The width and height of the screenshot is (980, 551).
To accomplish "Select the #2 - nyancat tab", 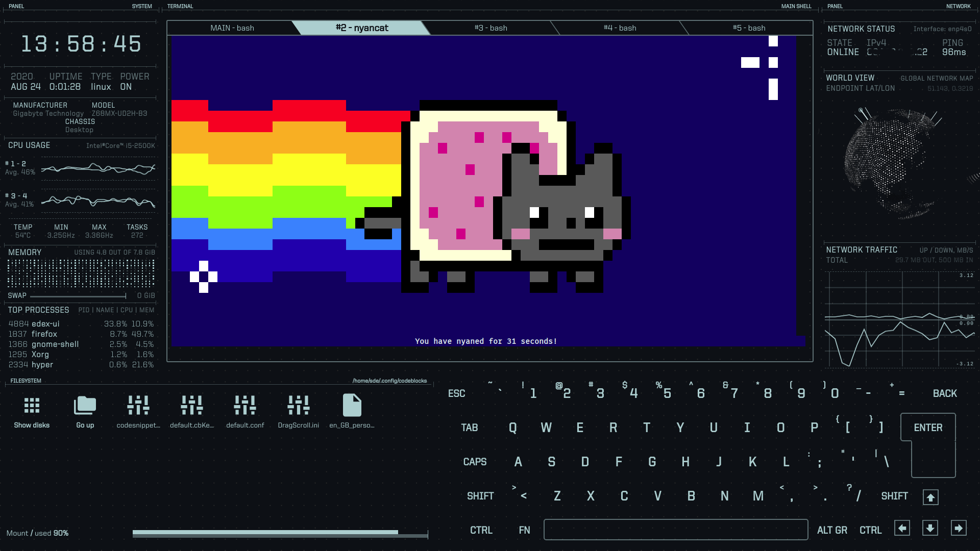I will [x=361, y=28].
